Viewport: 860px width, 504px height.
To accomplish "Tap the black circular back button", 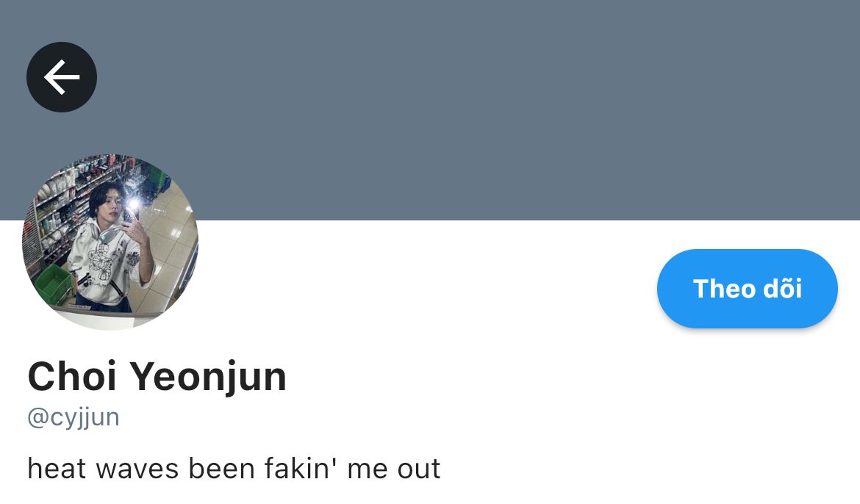I will (62, 77).
